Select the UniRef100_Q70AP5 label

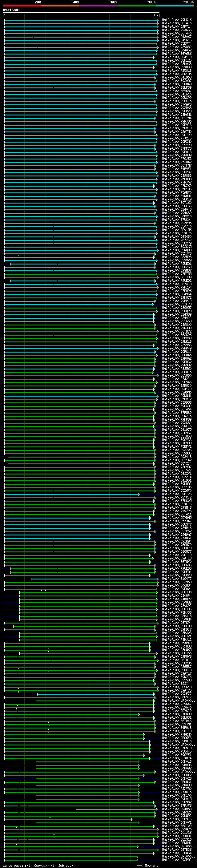pos(177,104)
